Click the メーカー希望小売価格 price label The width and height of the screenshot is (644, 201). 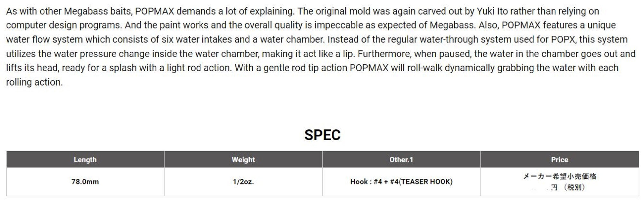tap(559, 176)
